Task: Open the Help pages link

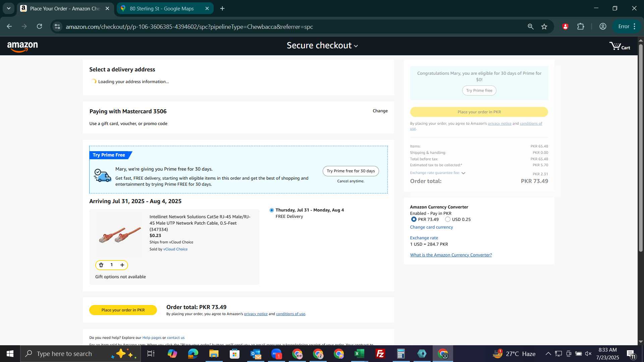Action: click(x=152, y=338)
